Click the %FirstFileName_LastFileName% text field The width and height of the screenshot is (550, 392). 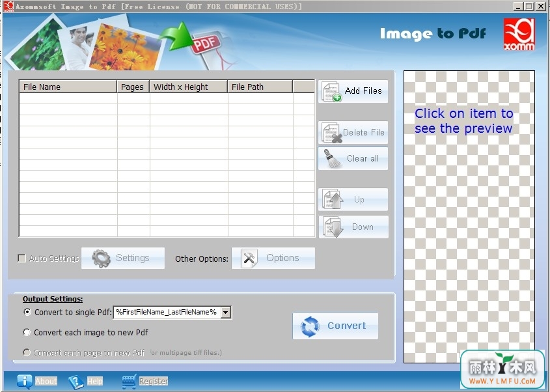click(x=167, y=312)
